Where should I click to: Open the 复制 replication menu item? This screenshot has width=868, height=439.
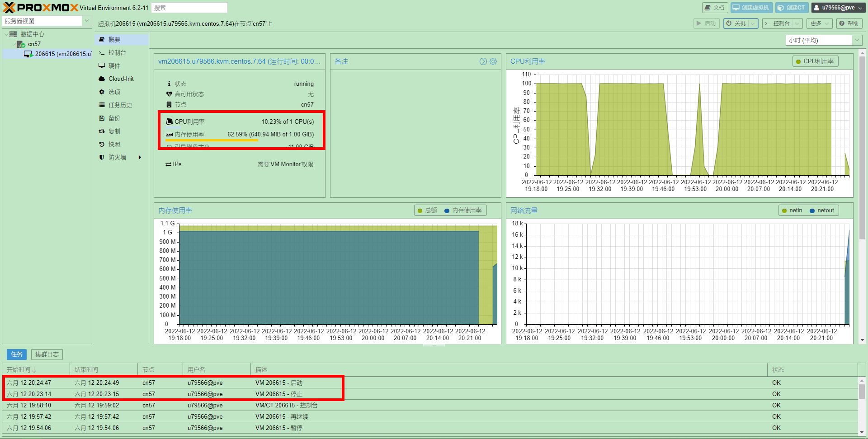coord(122,131)
